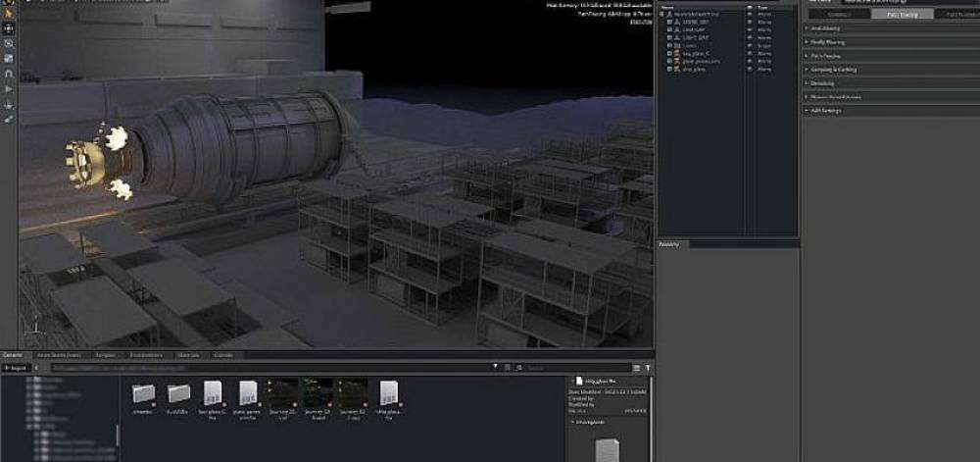Screen dimensions: 980x462
Task: Toggle visibility eye for Looks scope
Action: coord(750,46)
